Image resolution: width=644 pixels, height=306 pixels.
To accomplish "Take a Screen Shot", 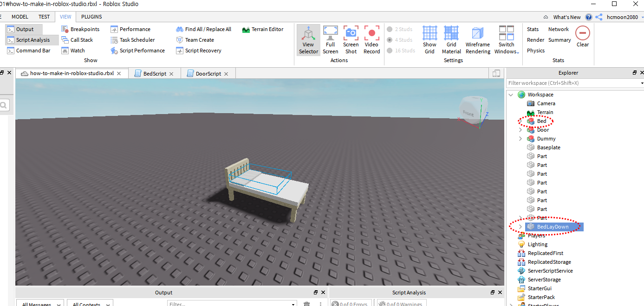I will click(351, 40).
